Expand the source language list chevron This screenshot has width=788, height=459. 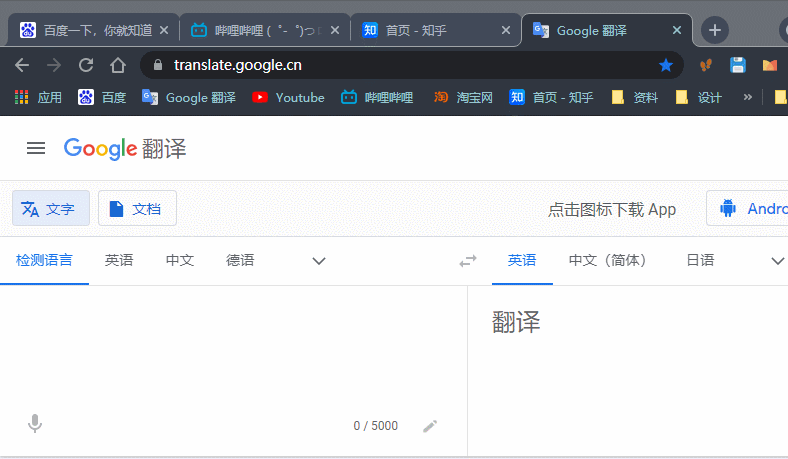319,261
